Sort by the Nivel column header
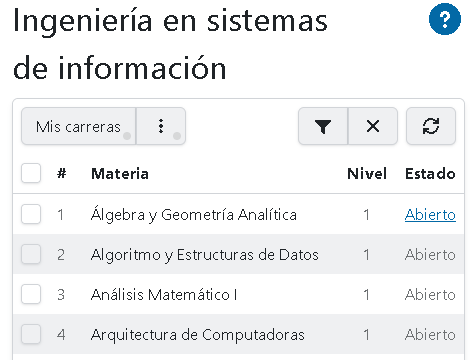473x360 pixels. pyautogui.click(x=367, y=174)
